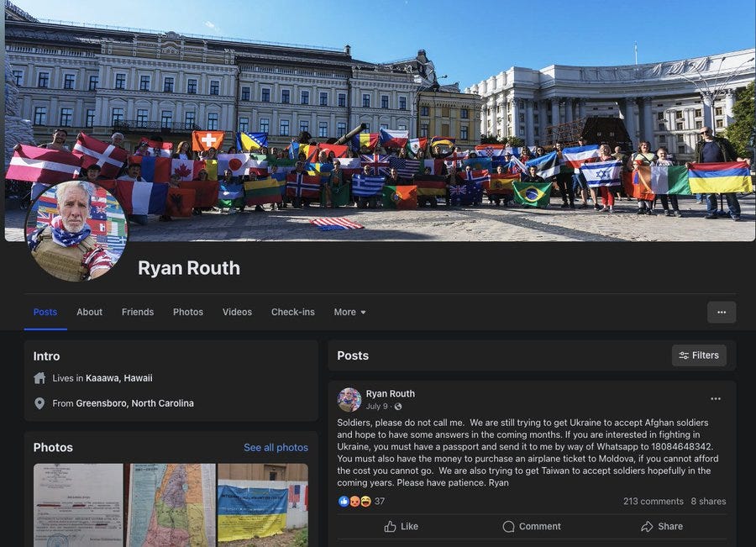Screen dimensions: 756x547
Task: Switch to the Friends tab
Action: (x=138, y=312)
